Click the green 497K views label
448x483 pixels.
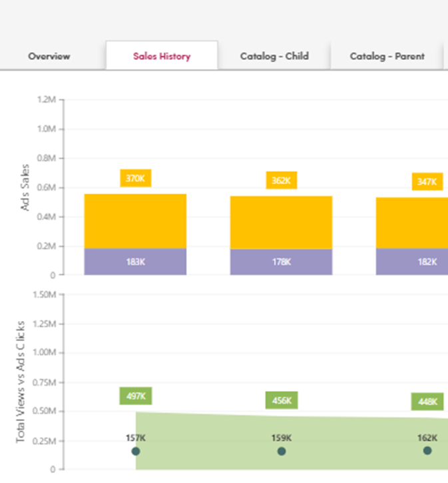(135, 396)
